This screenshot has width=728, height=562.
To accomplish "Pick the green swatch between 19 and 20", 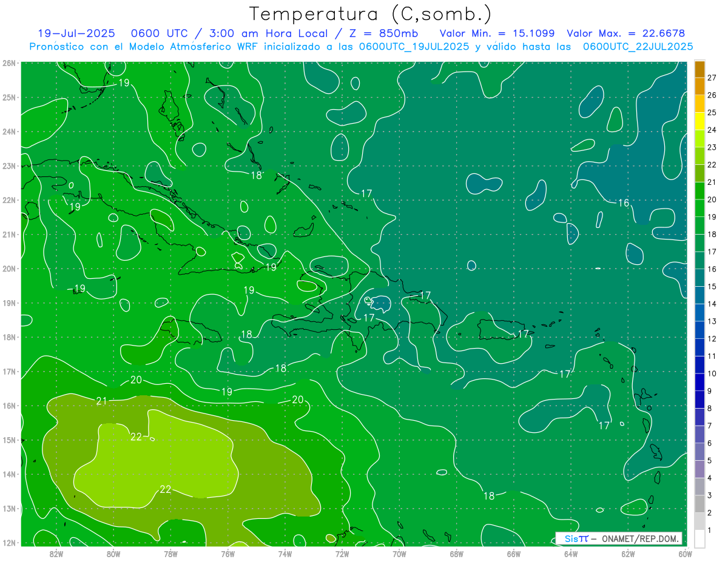I will point(699,208).
